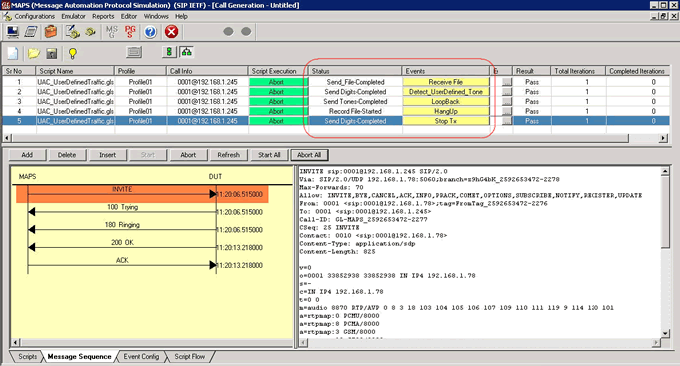The width and height of the screenshot is (680, 366).
Task: Click the Script Name column header
Action: point(75,71)
